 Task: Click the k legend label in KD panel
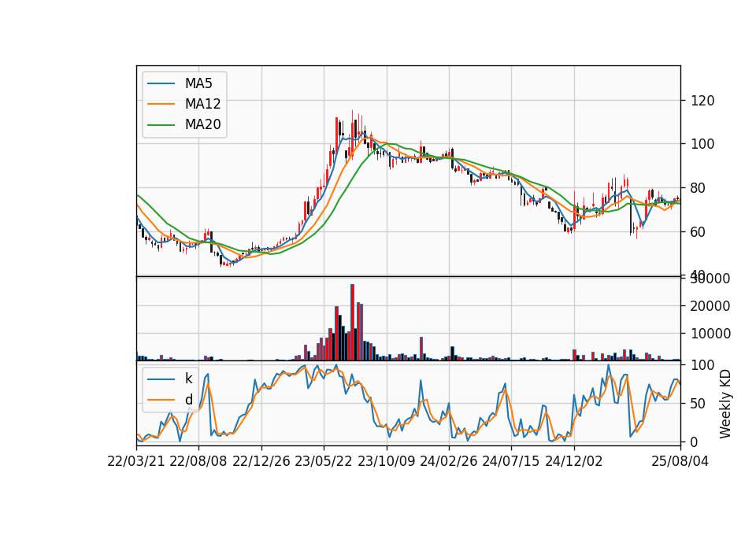[x=188, y=379]
